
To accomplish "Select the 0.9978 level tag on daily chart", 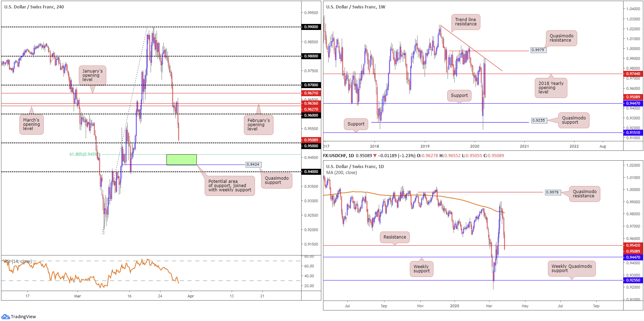I will (x=553, y=192).
